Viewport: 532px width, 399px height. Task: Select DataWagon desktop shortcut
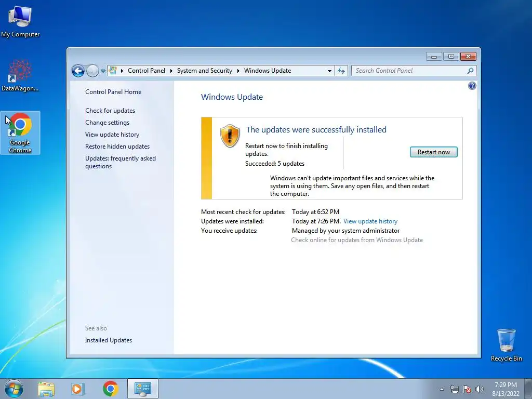20,76
